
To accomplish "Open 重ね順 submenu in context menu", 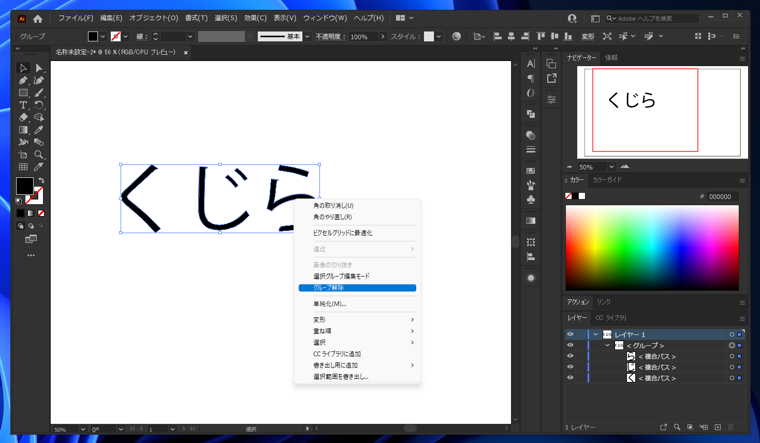I will tap(357, 331).
